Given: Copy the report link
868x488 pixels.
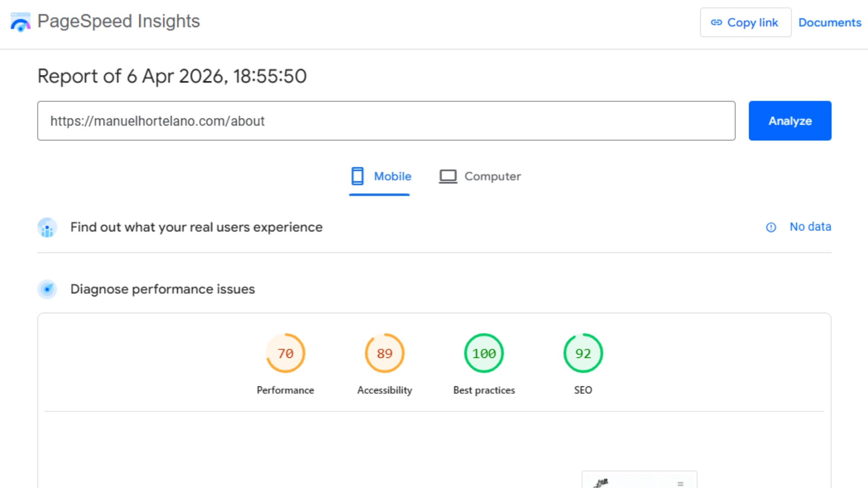Looking at the screenshot, I should (745, 22).
